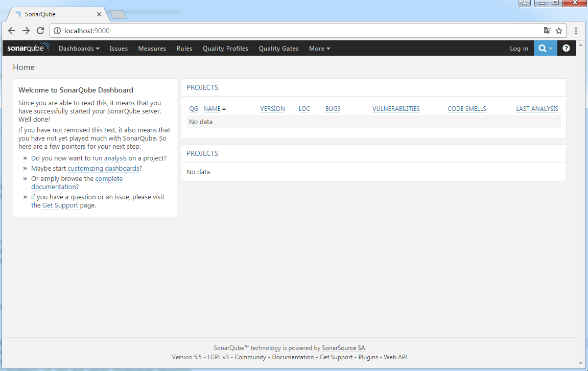
Task: Click Log in
Action: pyautogui.click(x=519, y=49)
